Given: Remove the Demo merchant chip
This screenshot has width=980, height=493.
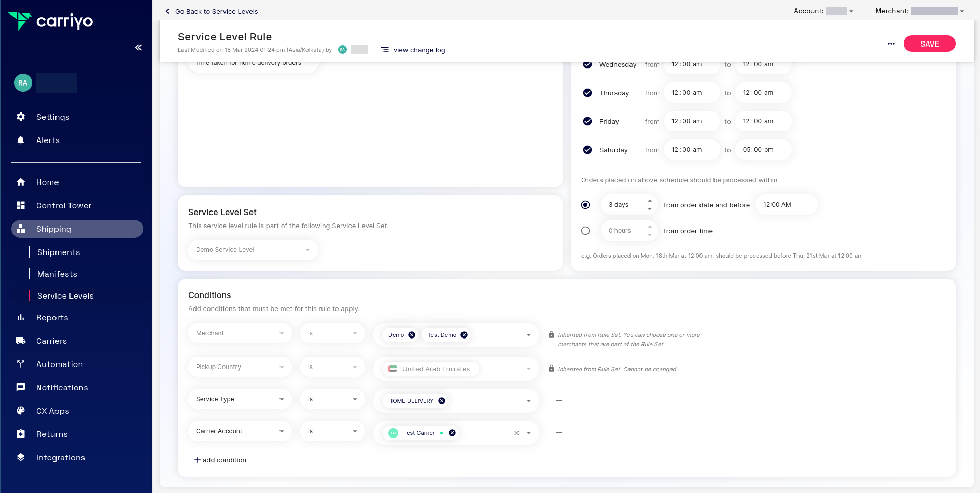Looking at the screenshot, I should click(412, 335).
